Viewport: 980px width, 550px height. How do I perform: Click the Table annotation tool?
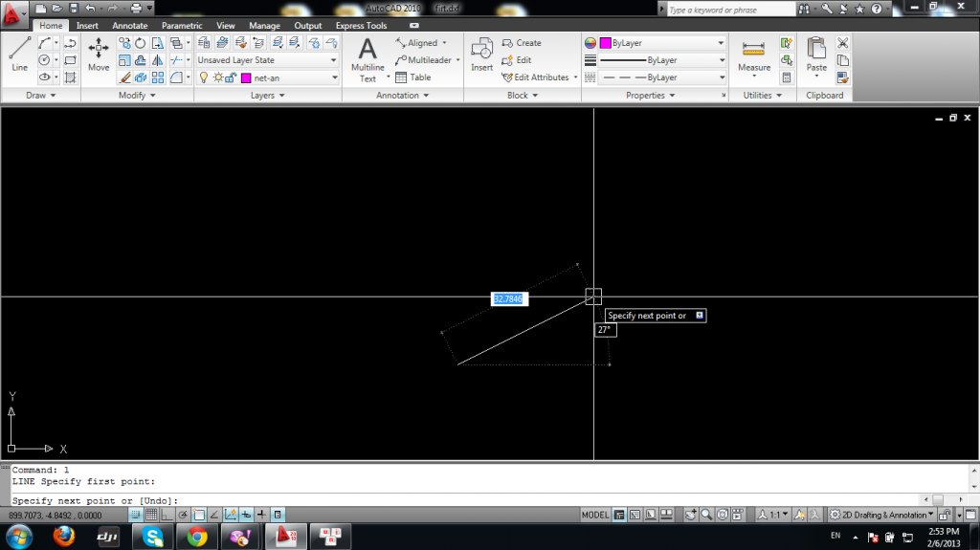click(413, 77)
